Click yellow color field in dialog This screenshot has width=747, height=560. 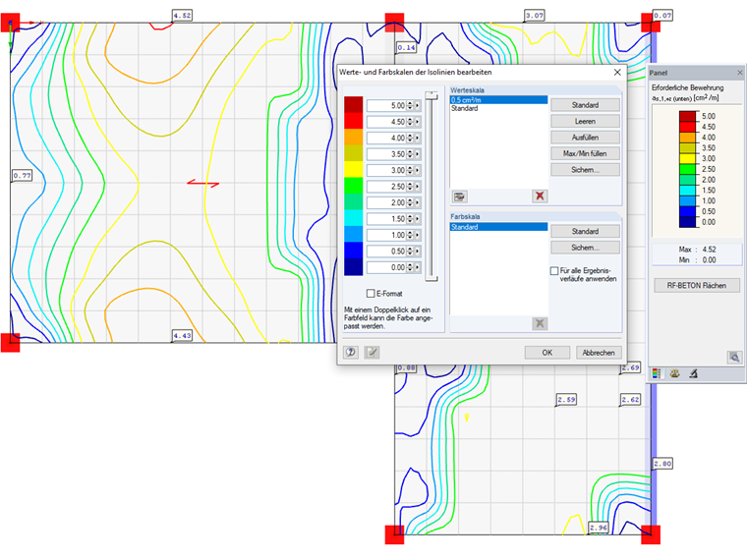(354, 170)
